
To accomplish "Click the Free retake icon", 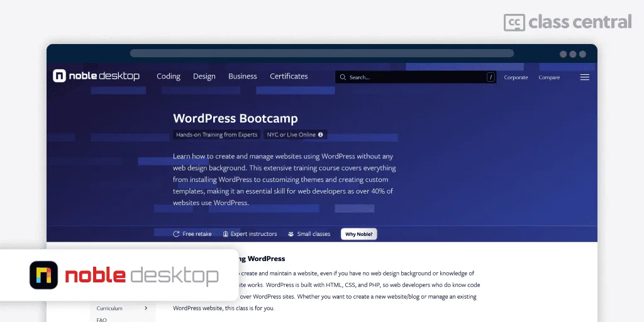I will tap(176, 234).
